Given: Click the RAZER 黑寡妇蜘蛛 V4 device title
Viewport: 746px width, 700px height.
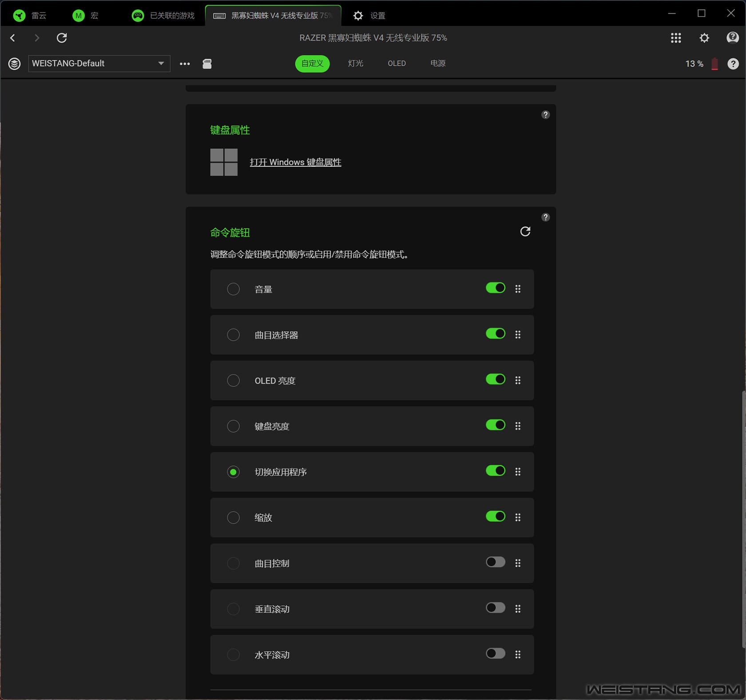Looking at the screenshot, I should [x=373, y=38].
